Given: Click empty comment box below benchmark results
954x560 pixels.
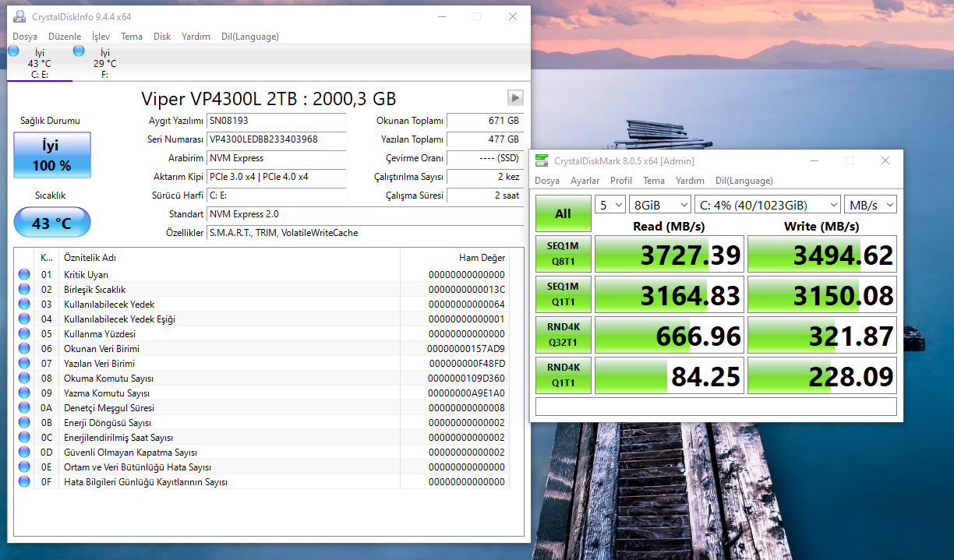Looking at the screenshot, I should point(716,407).
